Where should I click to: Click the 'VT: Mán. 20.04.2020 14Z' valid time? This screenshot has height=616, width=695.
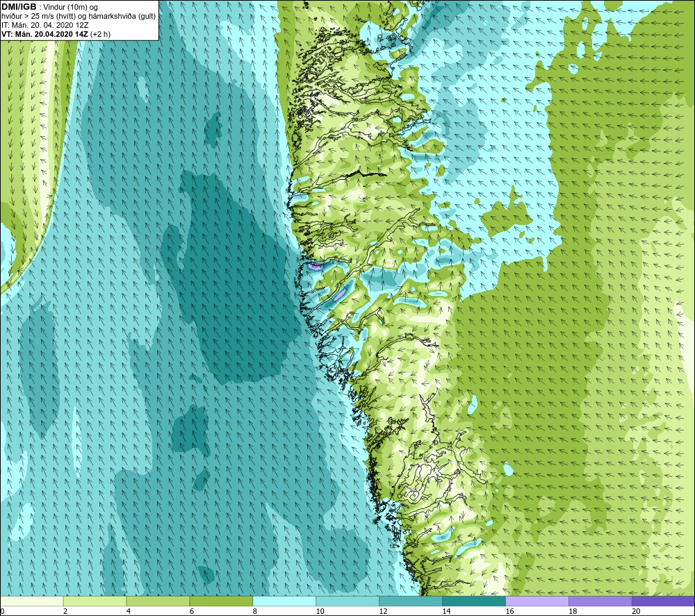[x=44, y=34]
